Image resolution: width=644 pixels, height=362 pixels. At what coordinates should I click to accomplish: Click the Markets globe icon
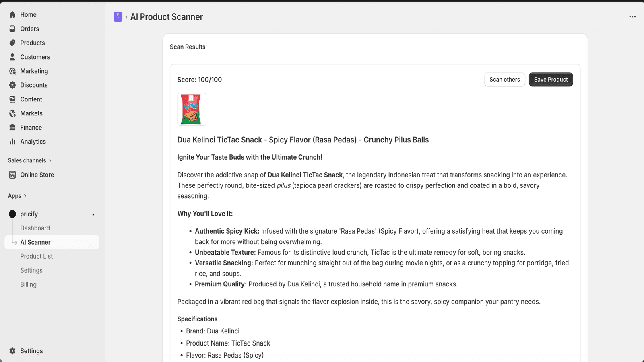coord(12,113)
